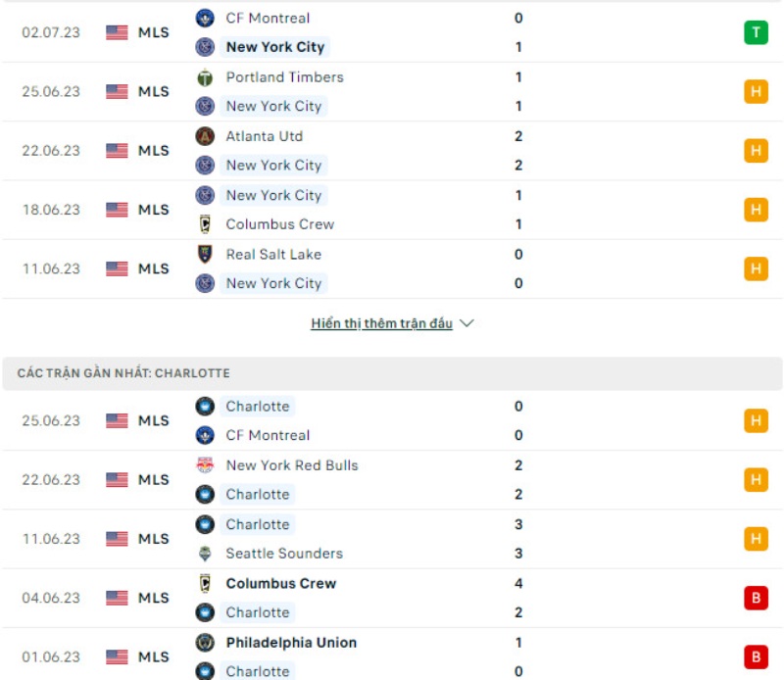This screenshot has width=784, height=680.
Task: Click the Portland Timbers team crest
Action: point(205,77)
